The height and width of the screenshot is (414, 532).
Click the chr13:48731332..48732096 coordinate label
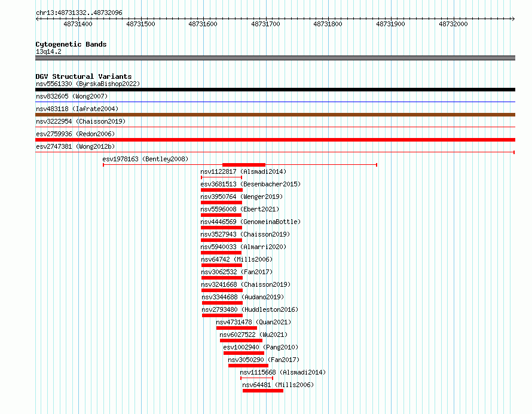pyautogui.click(x=79, y=13)
